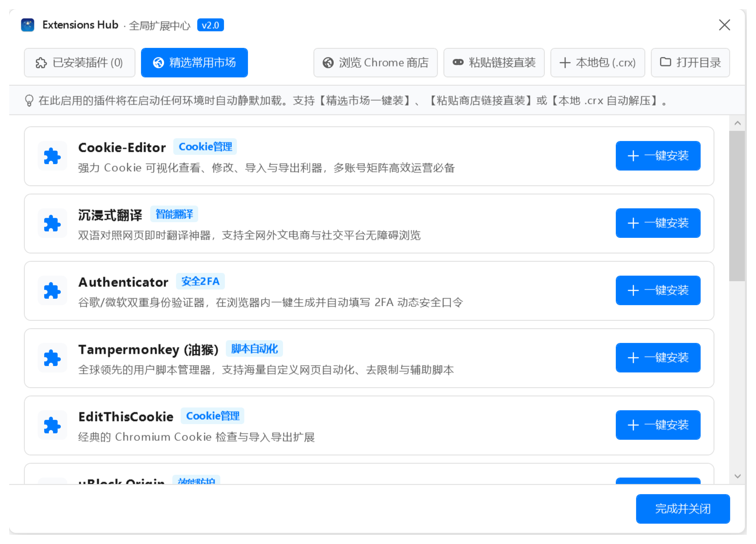756x544 pixels.
Task: Click the Cookie管理 tag beside Cookie-Editor
Action: tap(205, 147)
